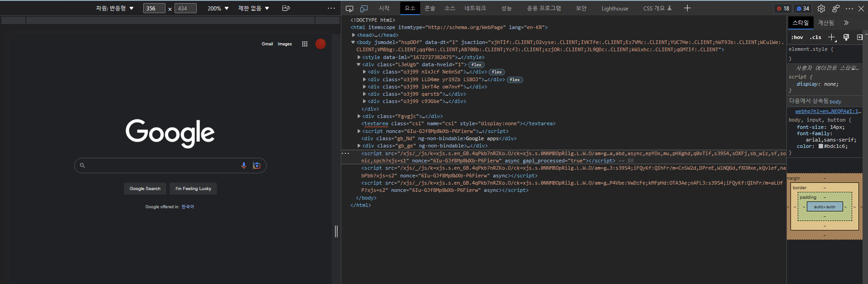Click auto×auto content box in box model

[824, 206]
